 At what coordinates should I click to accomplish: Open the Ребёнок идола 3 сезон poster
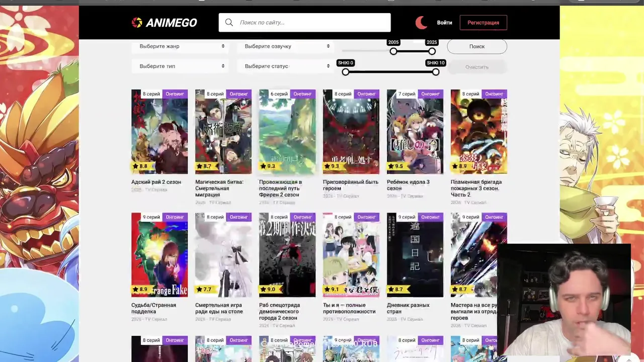(415, 132)
